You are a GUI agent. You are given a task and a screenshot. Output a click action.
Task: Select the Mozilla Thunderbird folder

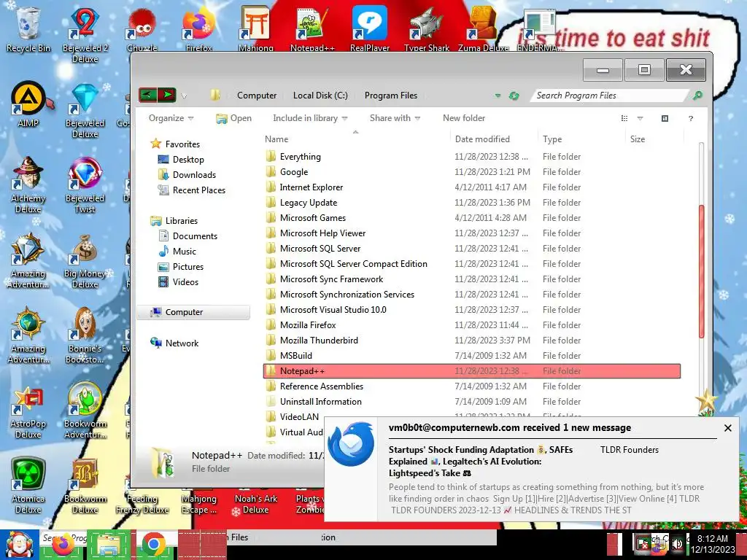tap(472, 340)
